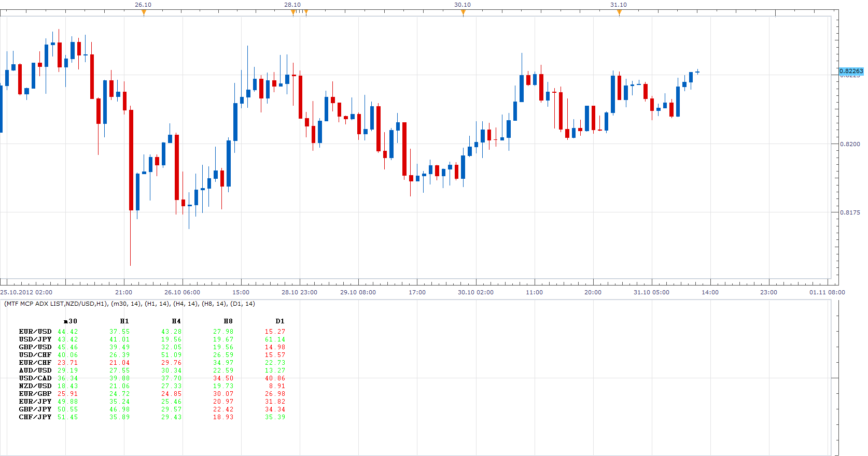The width and height of the screenshot is (868, 456).
Task: Click the 01.11 08:00 time axis label
Action: pos(827,292)
